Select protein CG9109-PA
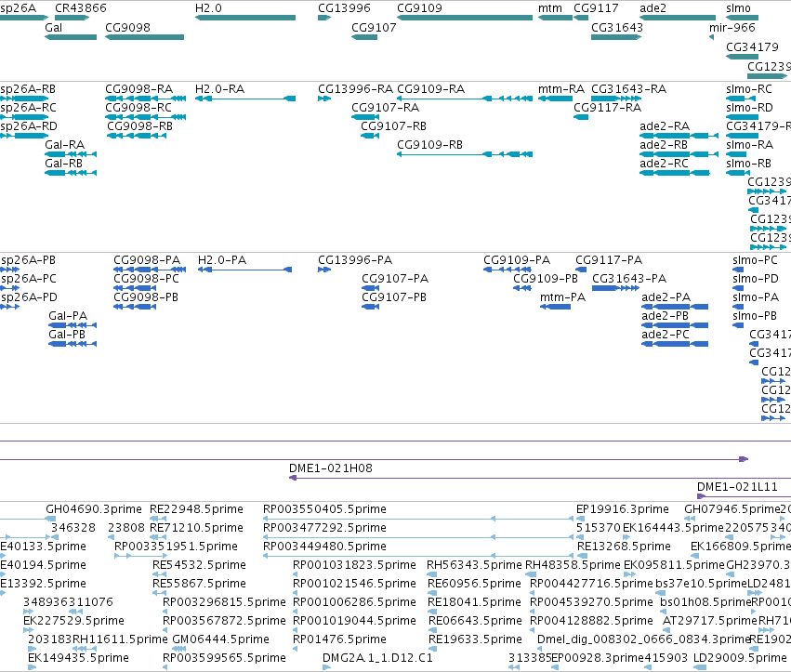The width and height of the screenshot is (791, 672). [x=507, y=270]
